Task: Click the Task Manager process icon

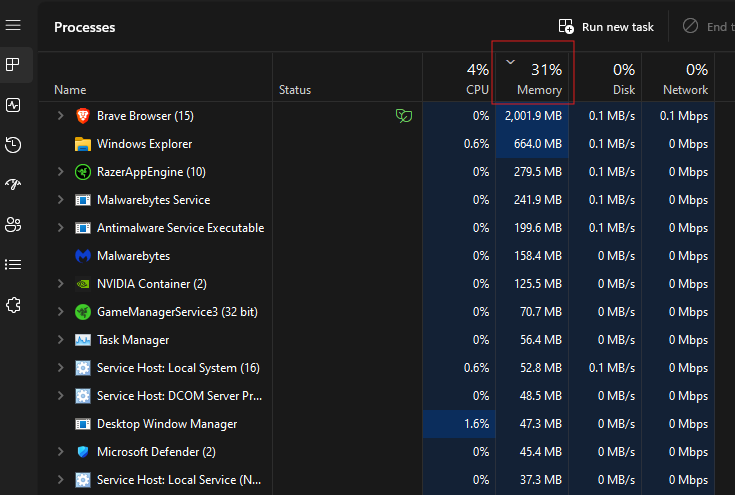Action: [x=83, y=340]
